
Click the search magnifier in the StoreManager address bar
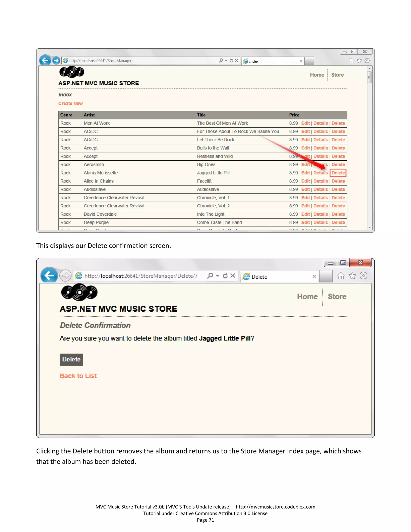click(221, 60)
